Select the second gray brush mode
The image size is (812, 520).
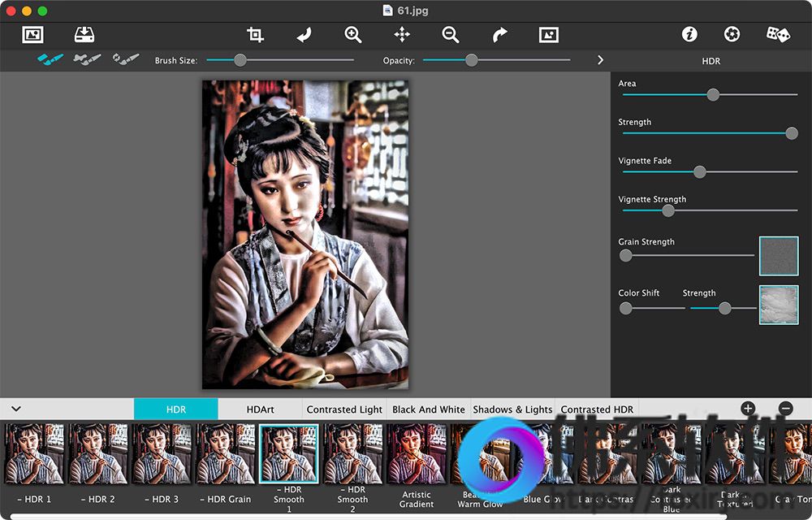pos(87,59)
